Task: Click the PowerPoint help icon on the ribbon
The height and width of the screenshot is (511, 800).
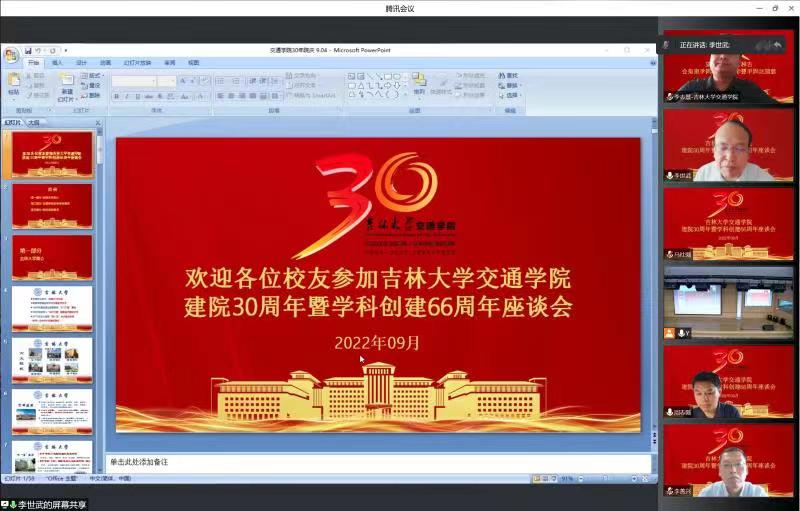Action: click(652, 62)
